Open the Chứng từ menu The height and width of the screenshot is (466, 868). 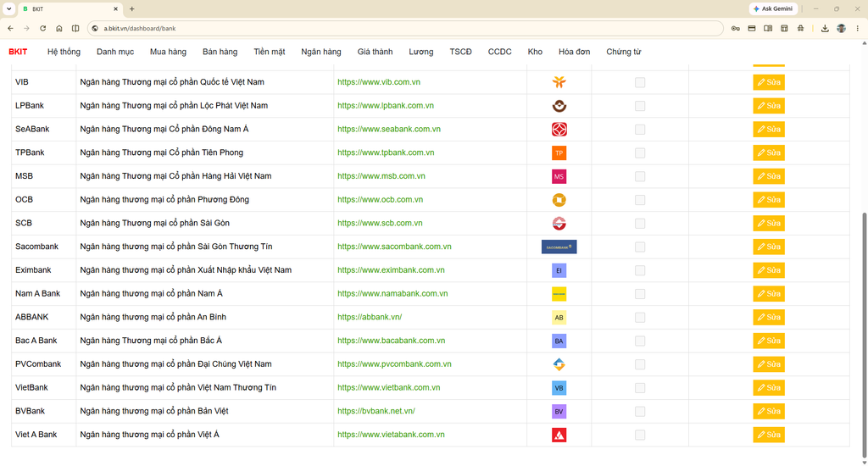(623, 52)
